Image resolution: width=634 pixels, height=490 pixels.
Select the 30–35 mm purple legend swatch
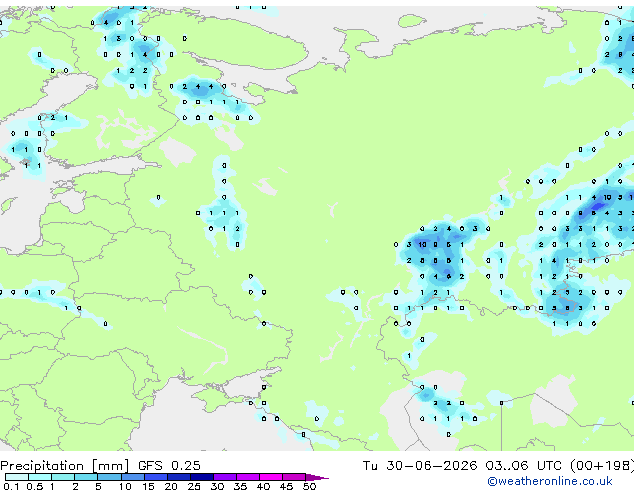coord(225,477)
